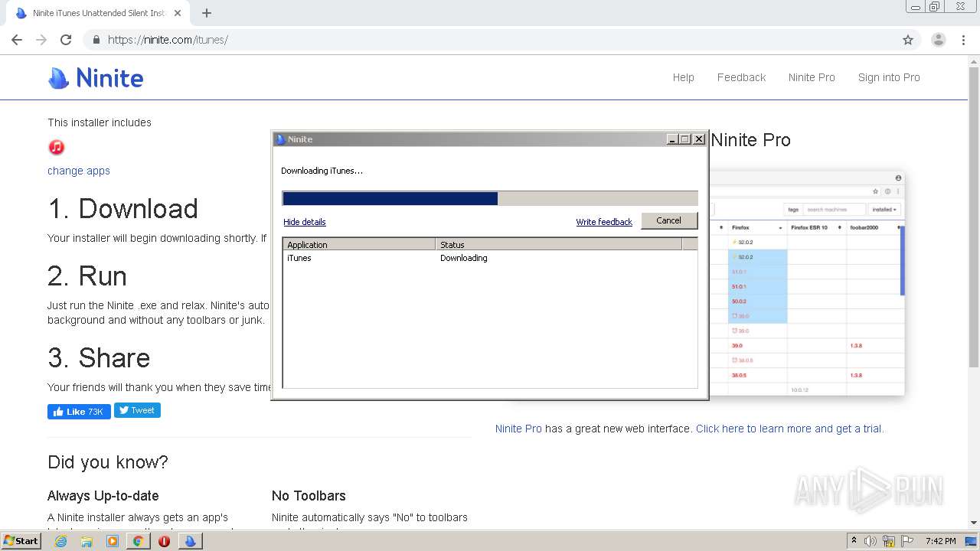Click the download progress bar
This screenshot has height=551, width=980.
point(490,198)
